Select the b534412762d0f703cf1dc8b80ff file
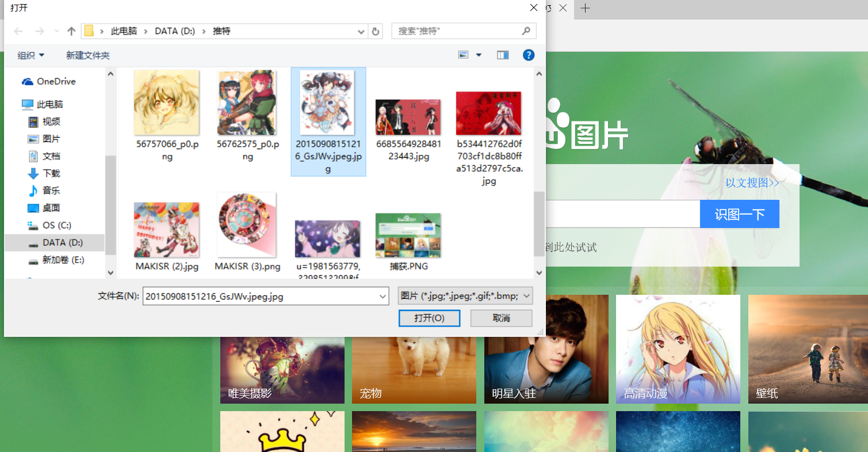The width and height of the screenshot is (868, 452). click(489, 138)
